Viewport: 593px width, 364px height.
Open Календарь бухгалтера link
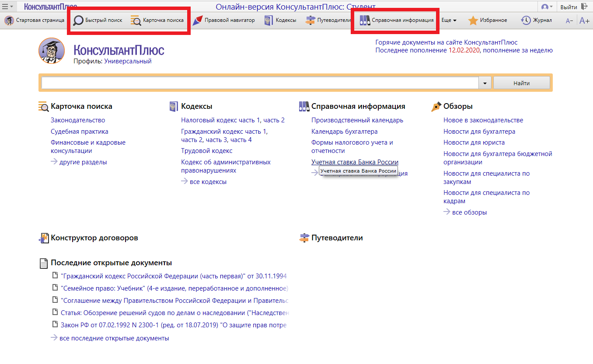pos(344,131)
